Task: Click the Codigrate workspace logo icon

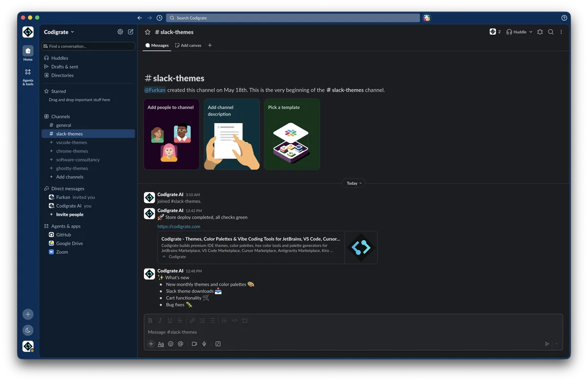Action: click(x=28, y=32)
